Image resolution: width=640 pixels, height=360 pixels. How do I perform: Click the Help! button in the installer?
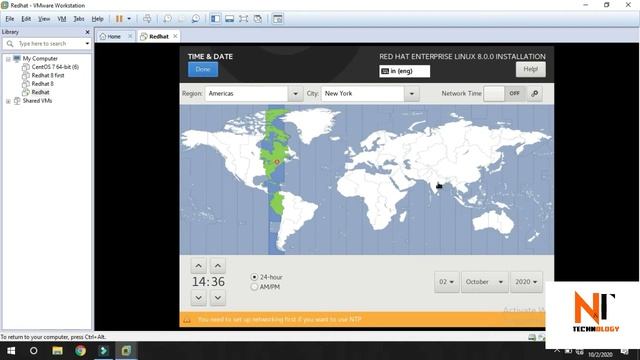click(531, 69)
